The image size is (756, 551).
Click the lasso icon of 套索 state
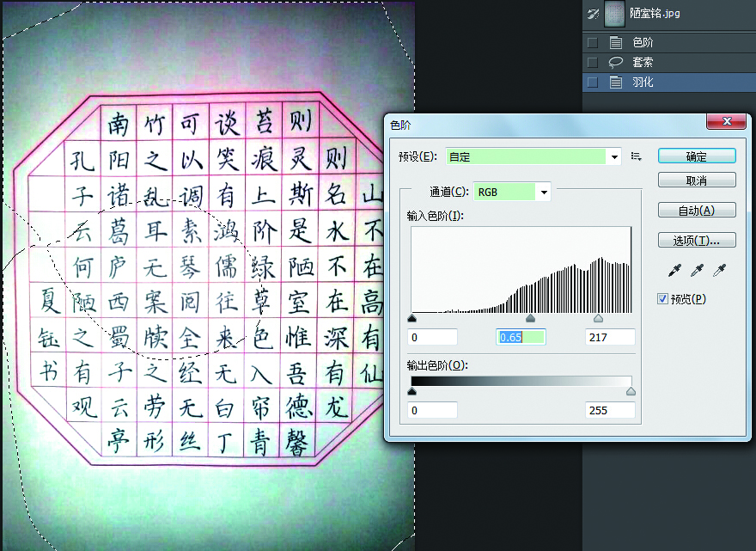615,63
